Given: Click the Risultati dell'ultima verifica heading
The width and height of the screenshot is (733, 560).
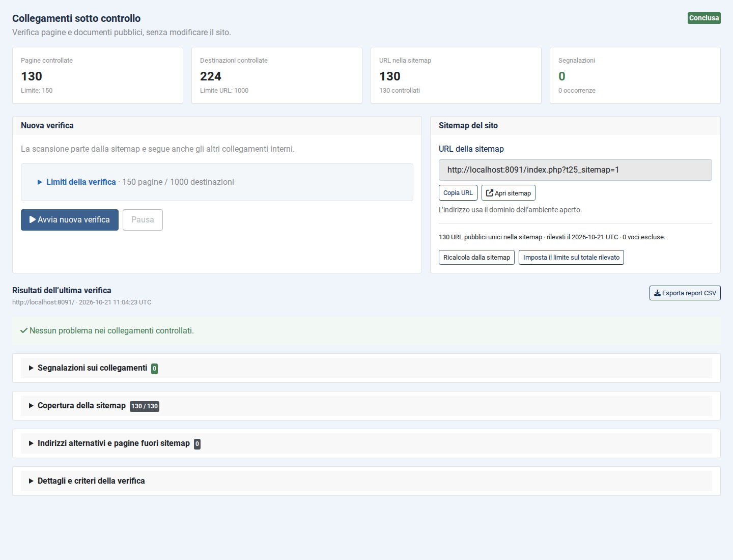Looking at the screenshot, I should click(62, 291).
